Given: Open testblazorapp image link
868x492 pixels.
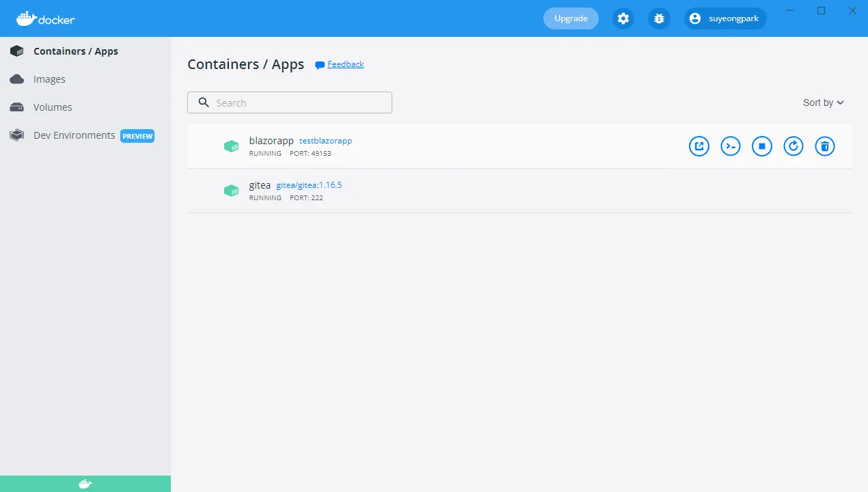Looking at the screenshot, I should (x=325, y=141).
